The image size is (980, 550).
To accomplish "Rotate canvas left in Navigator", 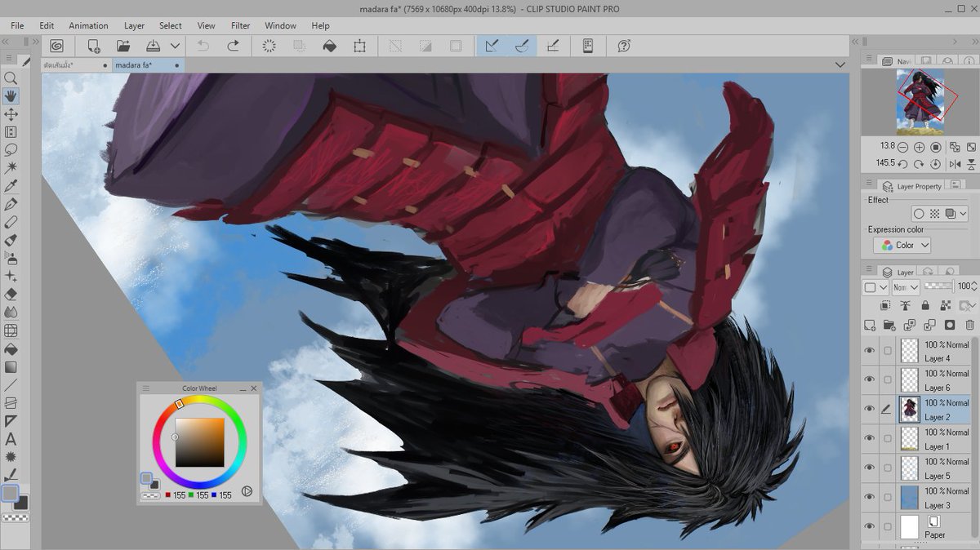I will pyautogui.click(x=902, y=164).
